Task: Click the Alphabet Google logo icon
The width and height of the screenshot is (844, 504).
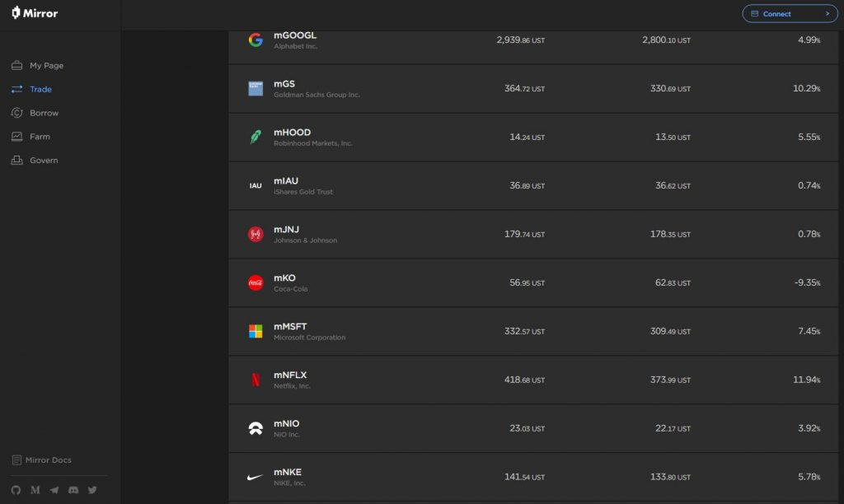Action: coord(256,40)
